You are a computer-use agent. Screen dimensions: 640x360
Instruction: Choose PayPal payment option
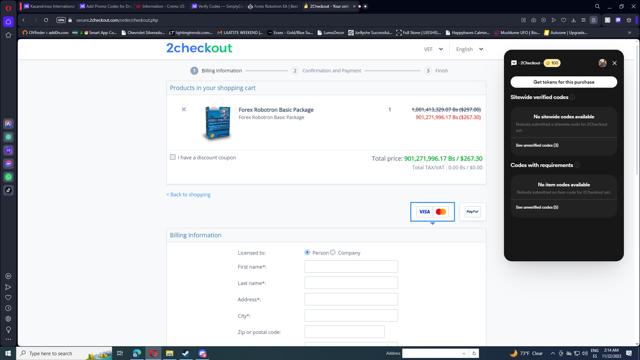(472, 211)
